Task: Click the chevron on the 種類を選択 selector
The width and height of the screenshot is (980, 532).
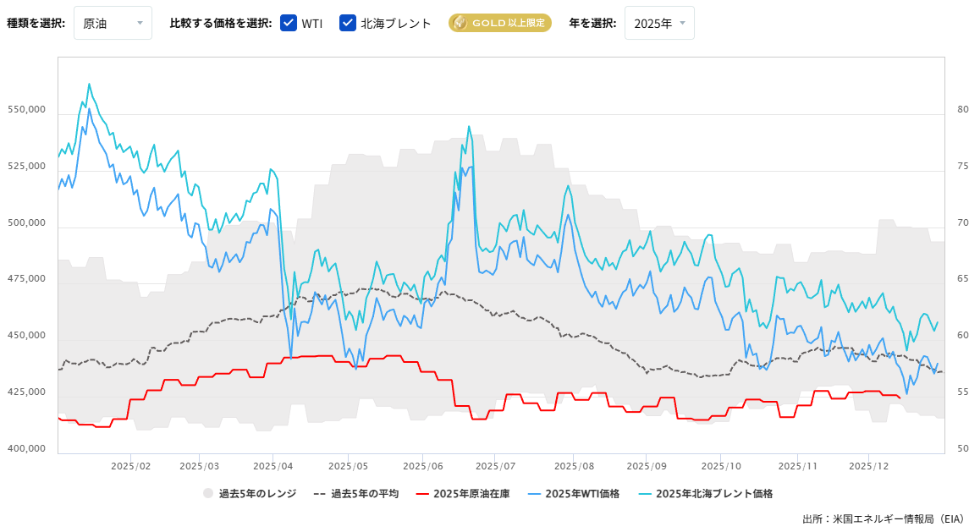Action: coord(138,23)
